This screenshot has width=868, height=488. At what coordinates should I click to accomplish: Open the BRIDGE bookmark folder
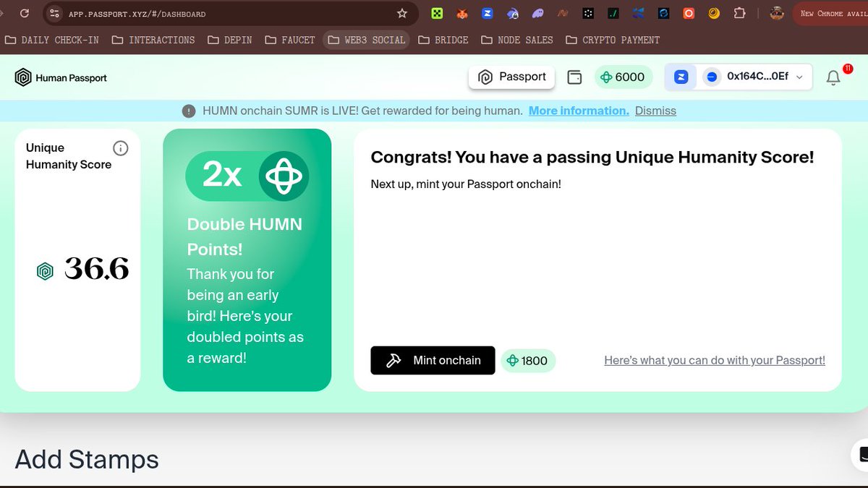point(443,40)
